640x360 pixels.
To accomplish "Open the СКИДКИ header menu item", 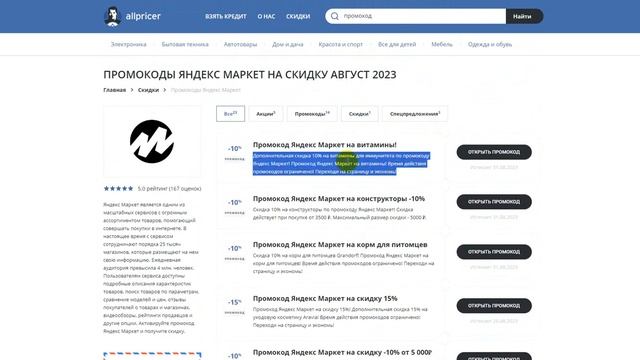I will (x=298, y=16).
